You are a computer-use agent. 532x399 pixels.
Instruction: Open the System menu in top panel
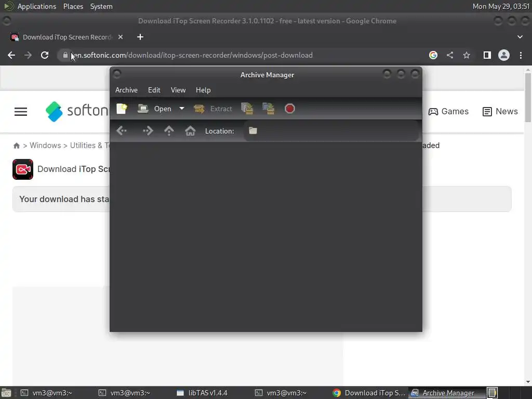pyautogui.click(x=101, y=6)
